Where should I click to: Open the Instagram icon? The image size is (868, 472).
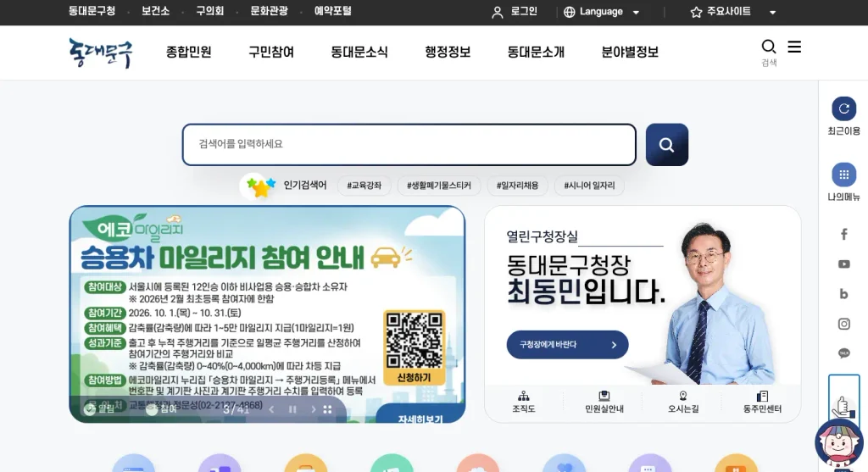843,324
